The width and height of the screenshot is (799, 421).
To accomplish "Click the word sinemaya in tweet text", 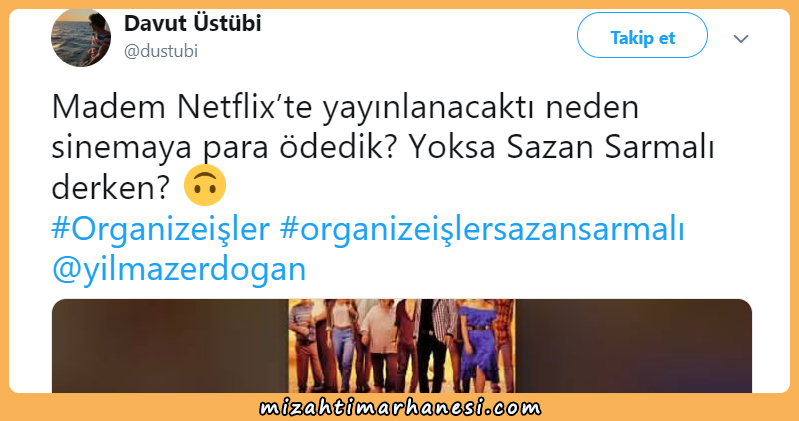I will (122, 148).
